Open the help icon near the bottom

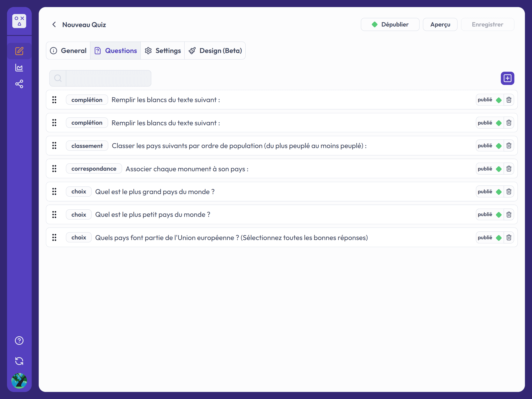tap(19, 340)
